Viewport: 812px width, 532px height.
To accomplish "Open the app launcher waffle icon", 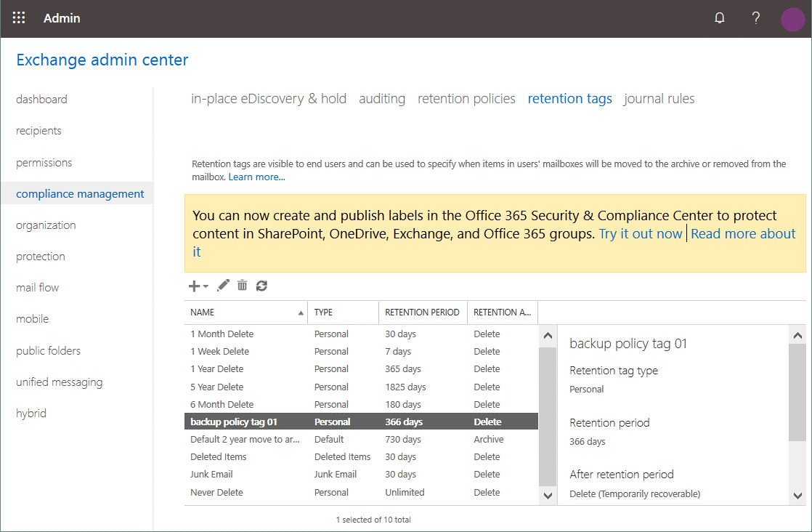I will (x=19, y=18).
